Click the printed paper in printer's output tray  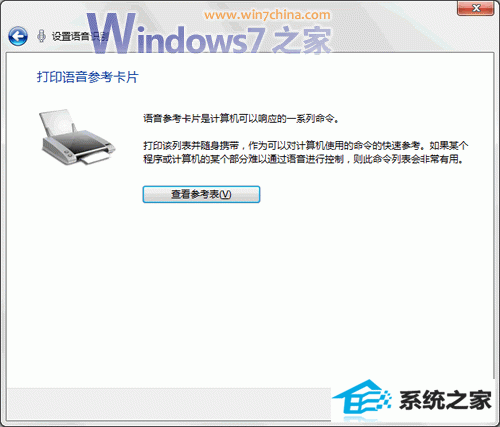(x=96, y=158)
